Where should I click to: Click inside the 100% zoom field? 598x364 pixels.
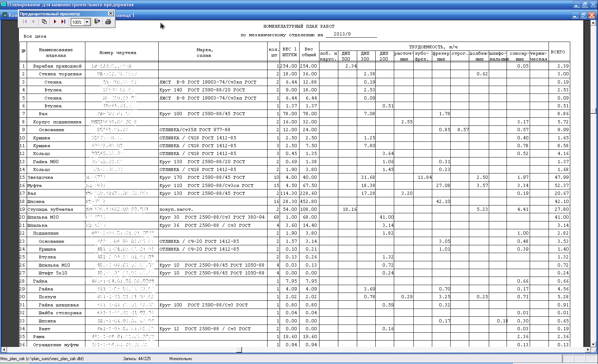click(77, 22)
